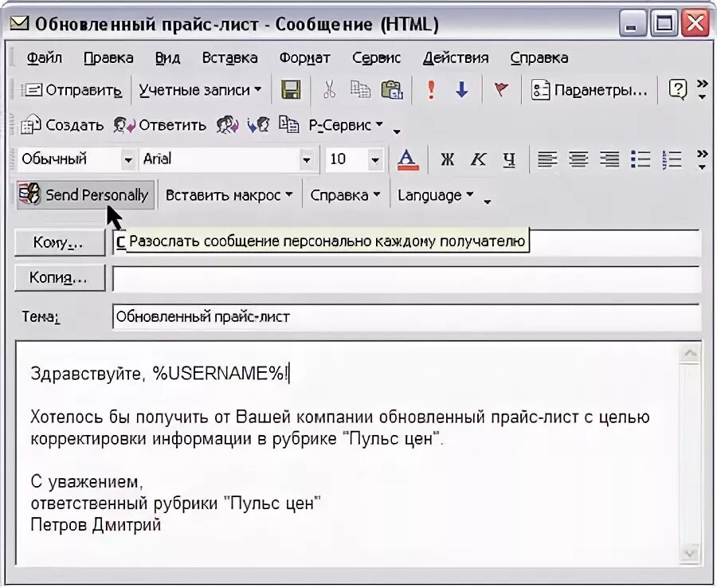Apply numbered list formatting

coord(672,159)
